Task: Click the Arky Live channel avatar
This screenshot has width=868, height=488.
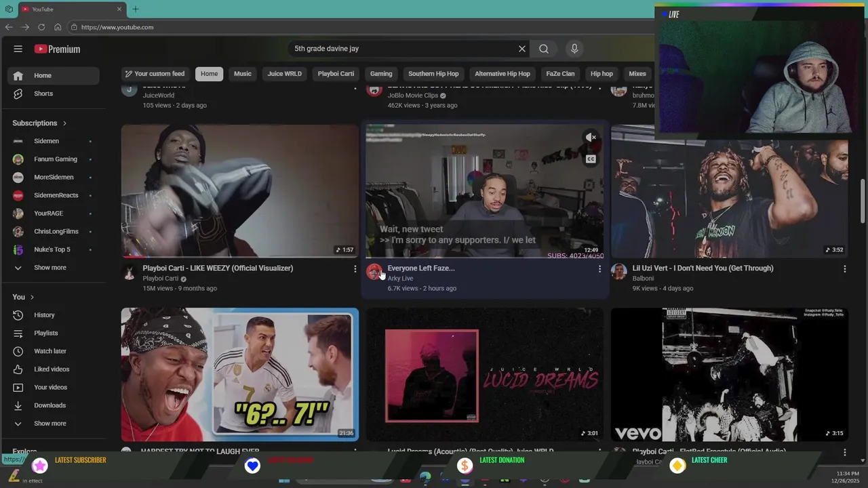Action: pos(374,272)
